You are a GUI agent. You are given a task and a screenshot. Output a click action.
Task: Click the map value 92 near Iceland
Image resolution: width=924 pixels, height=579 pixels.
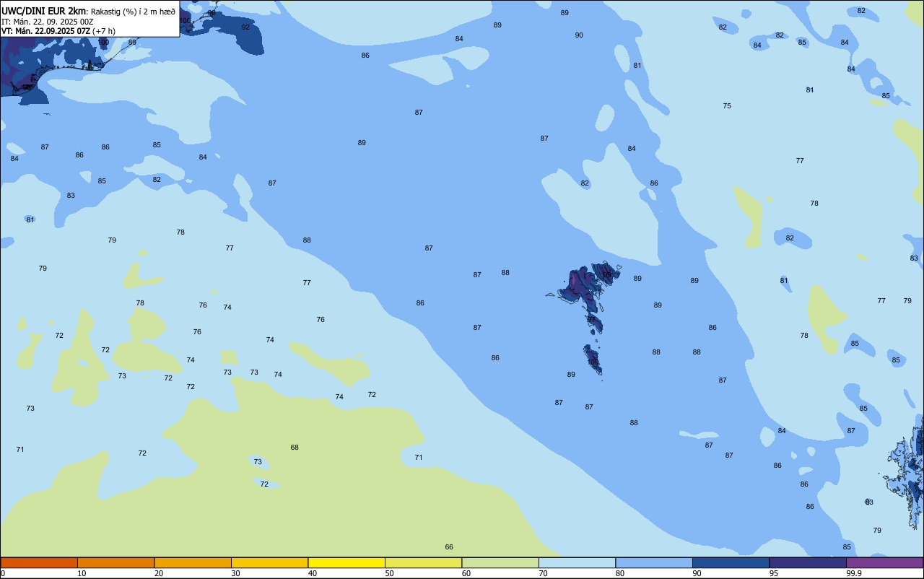click(x=245, y=27)
